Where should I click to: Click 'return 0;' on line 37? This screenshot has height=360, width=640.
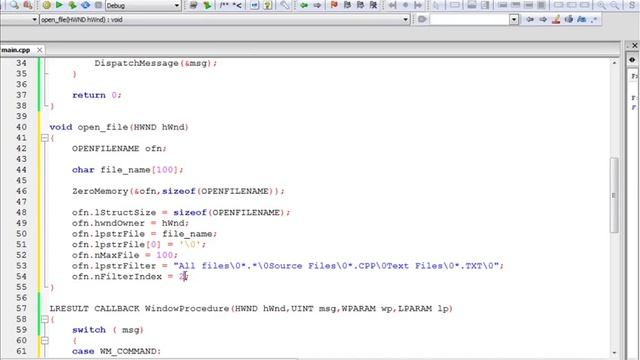(97, 95)
